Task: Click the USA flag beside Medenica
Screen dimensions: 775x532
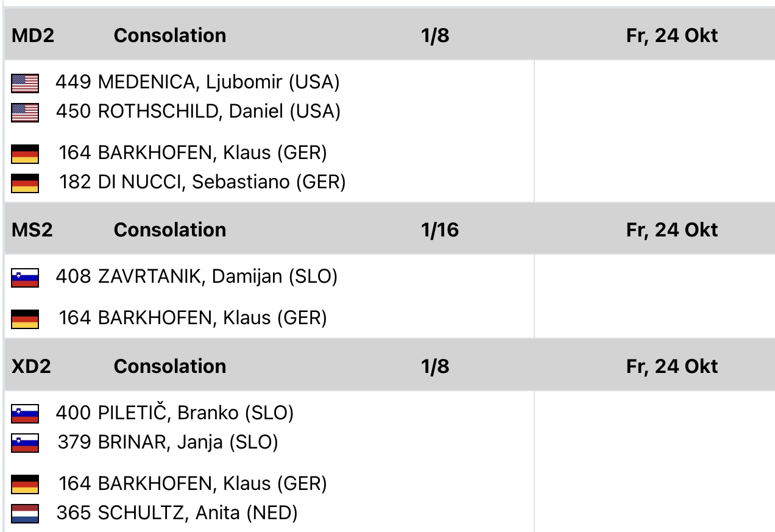Action: point(25,83)
